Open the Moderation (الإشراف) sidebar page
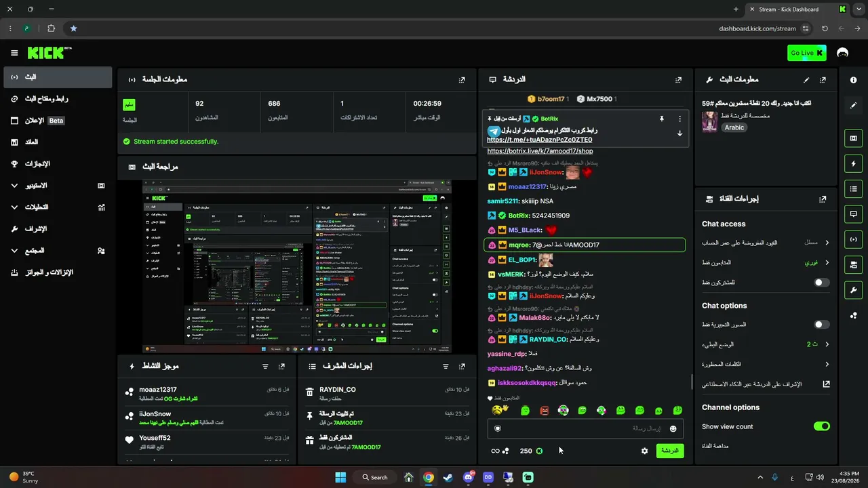 [x=58, y=229]
